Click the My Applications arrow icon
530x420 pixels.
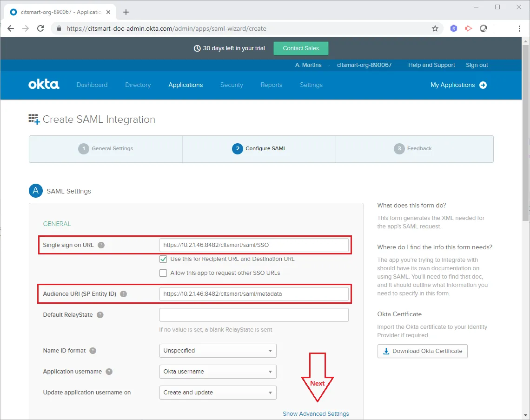[x=483, y=85]
